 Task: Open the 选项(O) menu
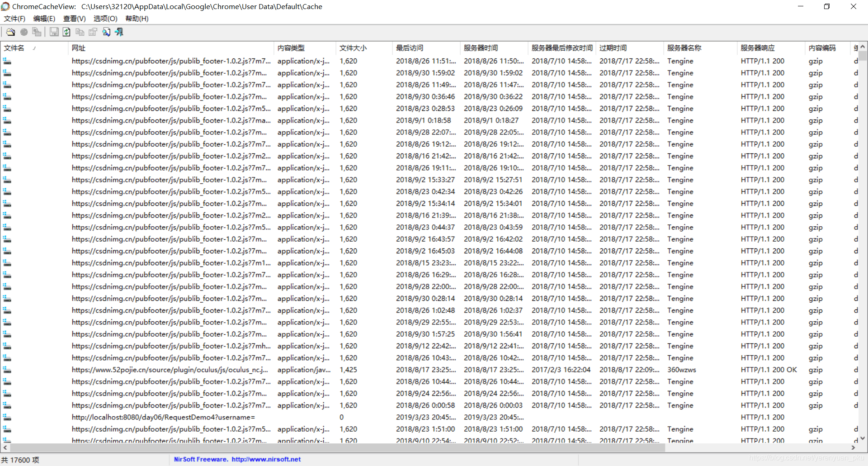(x=105, y=19)
